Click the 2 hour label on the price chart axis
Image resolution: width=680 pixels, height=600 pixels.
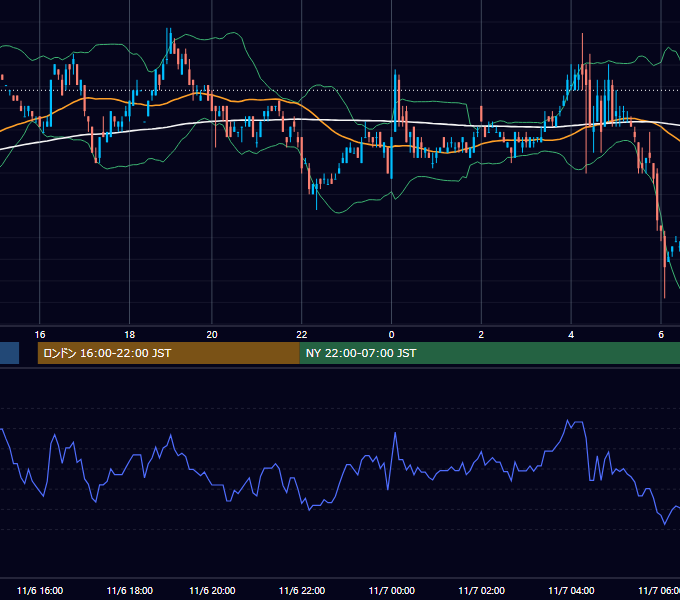tap(481, 335)
